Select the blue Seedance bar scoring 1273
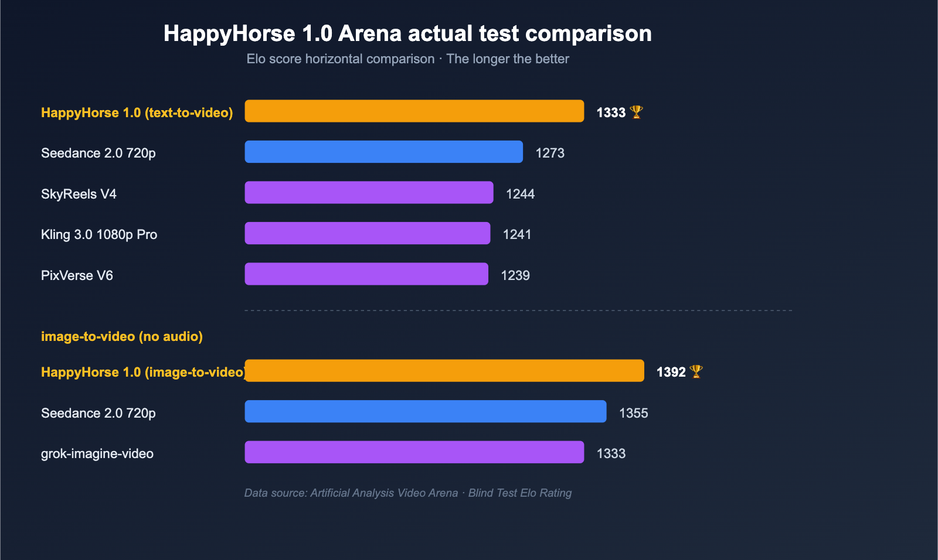938x560 pixels. 383,152
